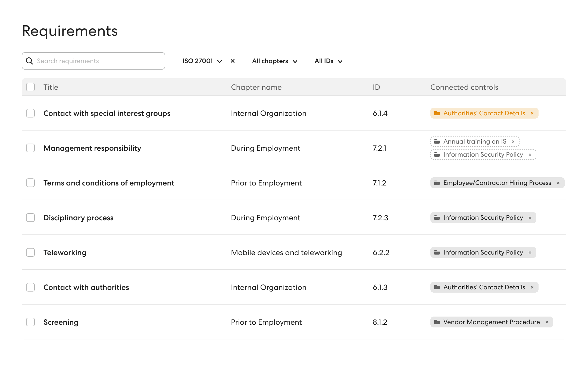
Task: Click the Annual training on IS tag
Action: click(x=475, y=141)
